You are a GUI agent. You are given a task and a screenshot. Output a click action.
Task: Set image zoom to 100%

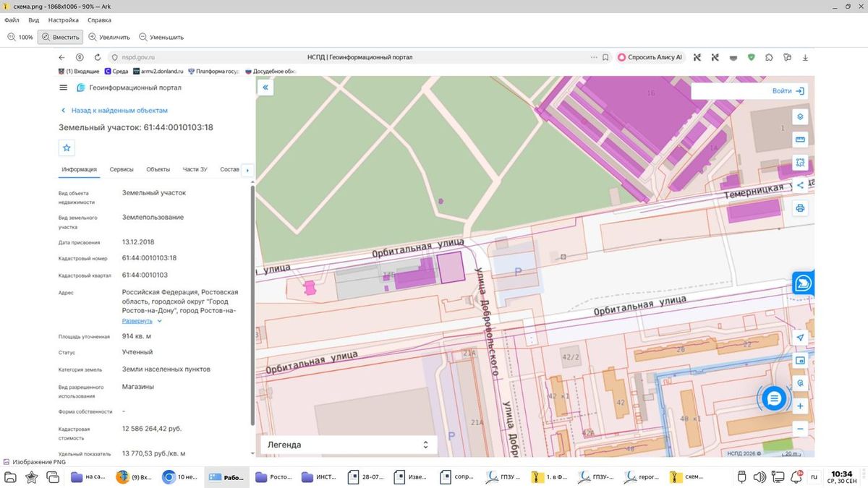pos(20,37)
